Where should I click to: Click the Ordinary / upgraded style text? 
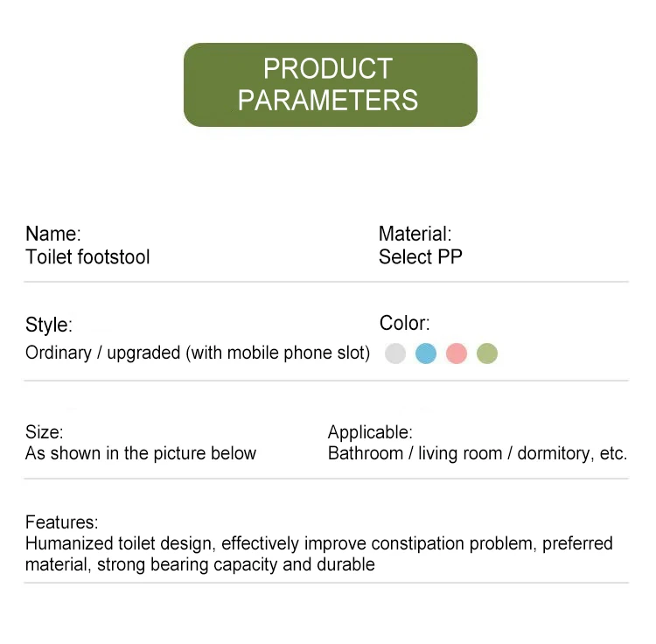[x=198, y=353]
